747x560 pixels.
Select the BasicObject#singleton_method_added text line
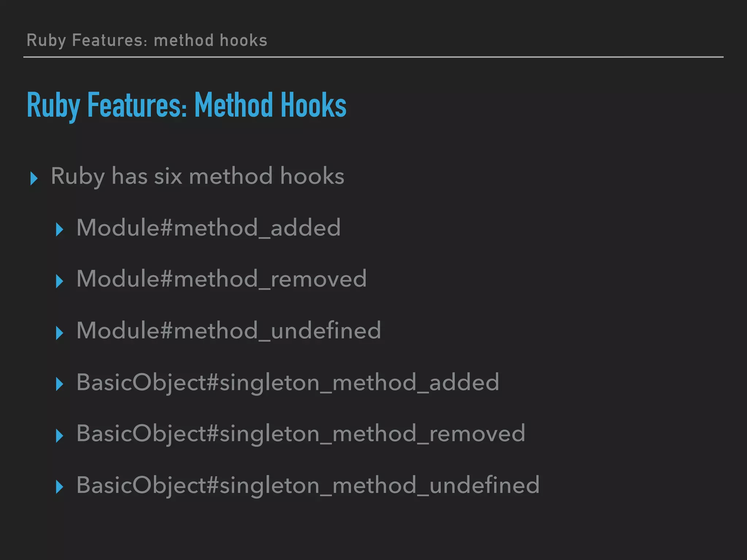coord(288,382)
